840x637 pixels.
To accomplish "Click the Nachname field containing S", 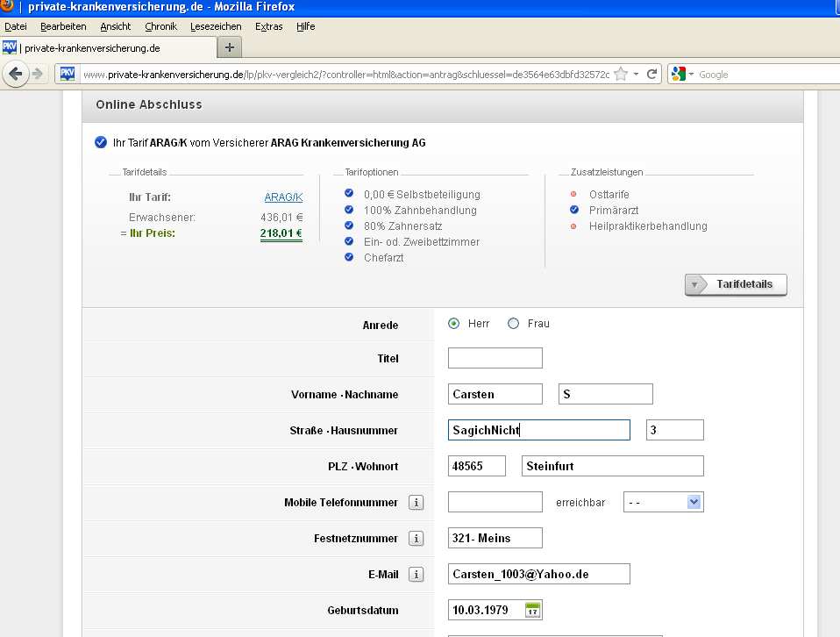I will point(605,394).
